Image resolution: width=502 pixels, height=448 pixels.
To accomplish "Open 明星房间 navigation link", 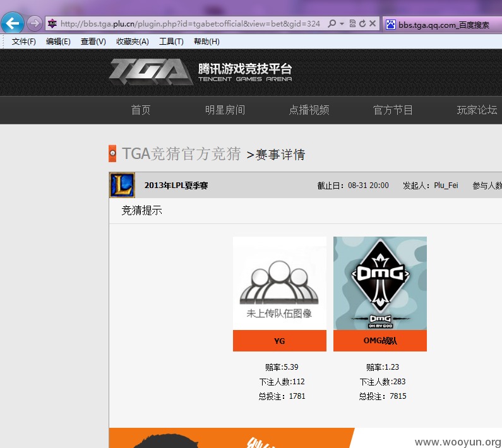I will (x=225, y=110).
